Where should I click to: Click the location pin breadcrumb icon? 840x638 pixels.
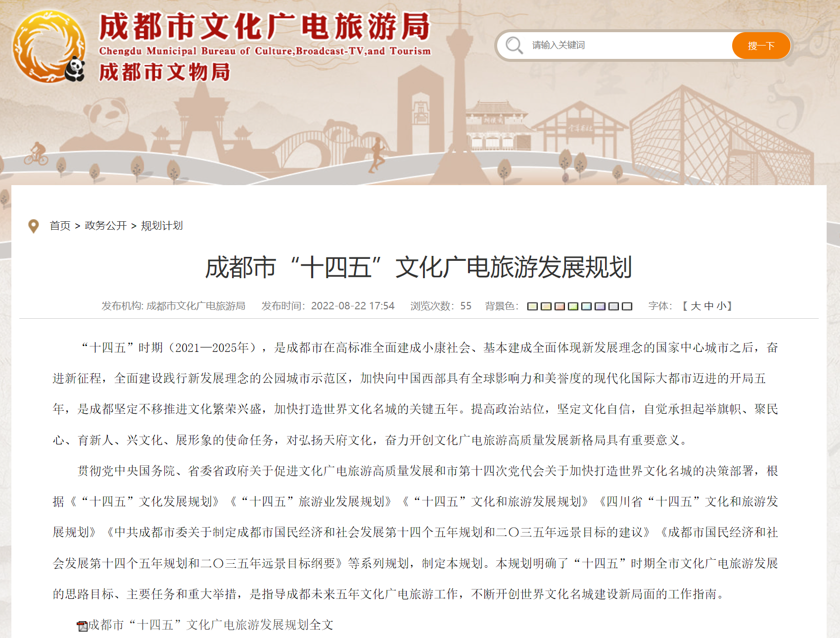[34, 226]
